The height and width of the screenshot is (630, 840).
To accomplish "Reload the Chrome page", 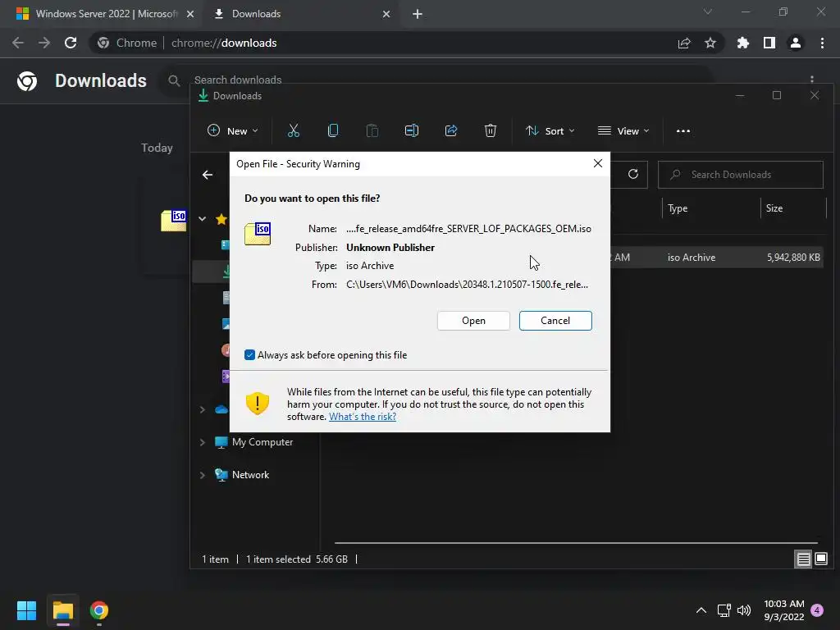I will pyautogui.click(x=71, y=43).
